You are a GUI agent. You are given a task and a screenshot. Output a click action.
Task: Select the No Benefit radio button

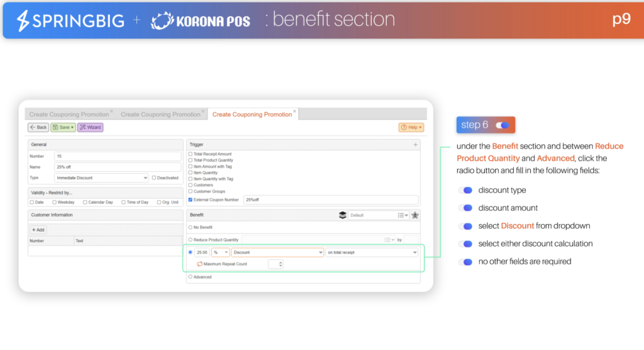(190, 227)
